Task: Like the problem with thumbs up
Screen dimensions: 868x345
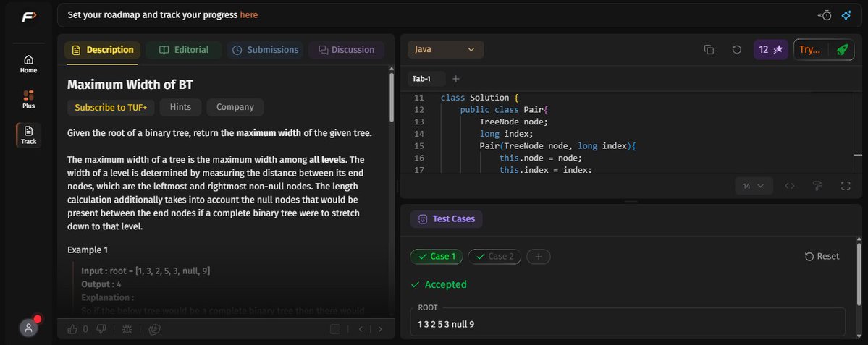Action: point(72,329)
